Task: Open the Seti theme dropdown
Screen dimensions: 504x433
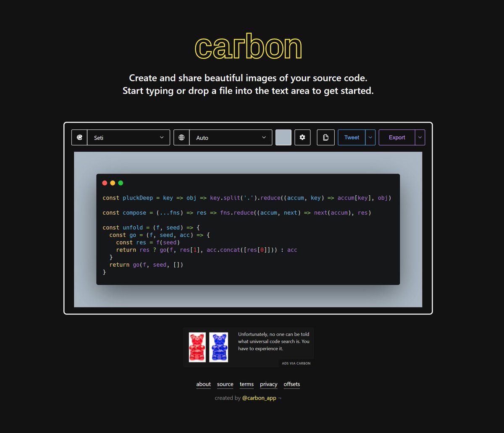Action: pyautogui.click(x=129, y=137)
